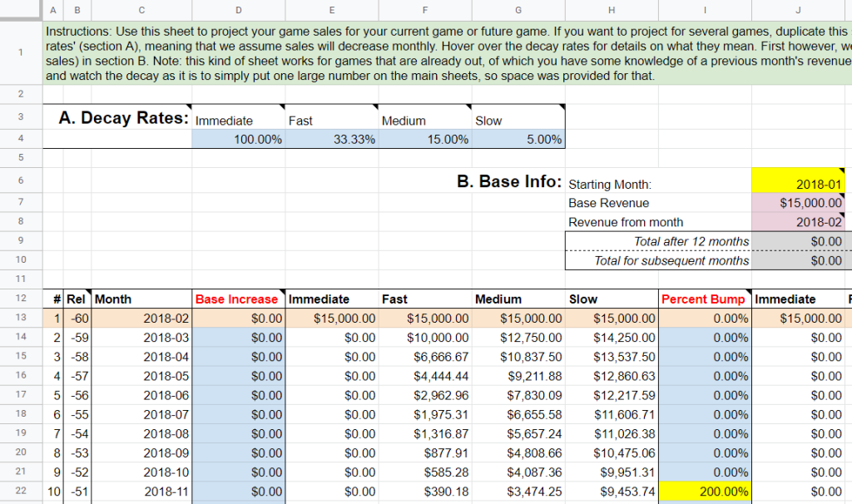Click the select-all corner box above row numbers
The width and height of the screenshot is (852, 504).
click(x=20, y=10)
